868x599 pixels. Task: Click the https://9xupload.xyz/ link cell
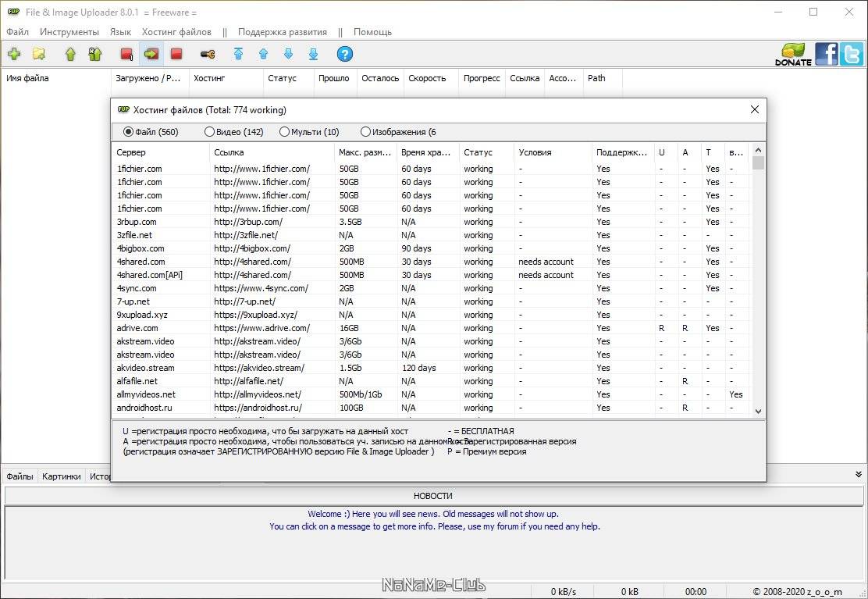click(256, 315)
